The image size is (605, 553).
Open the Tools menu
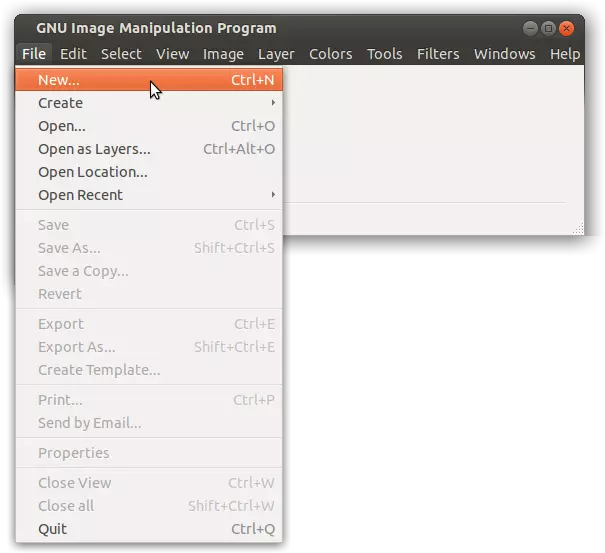[x=385, y=54]
